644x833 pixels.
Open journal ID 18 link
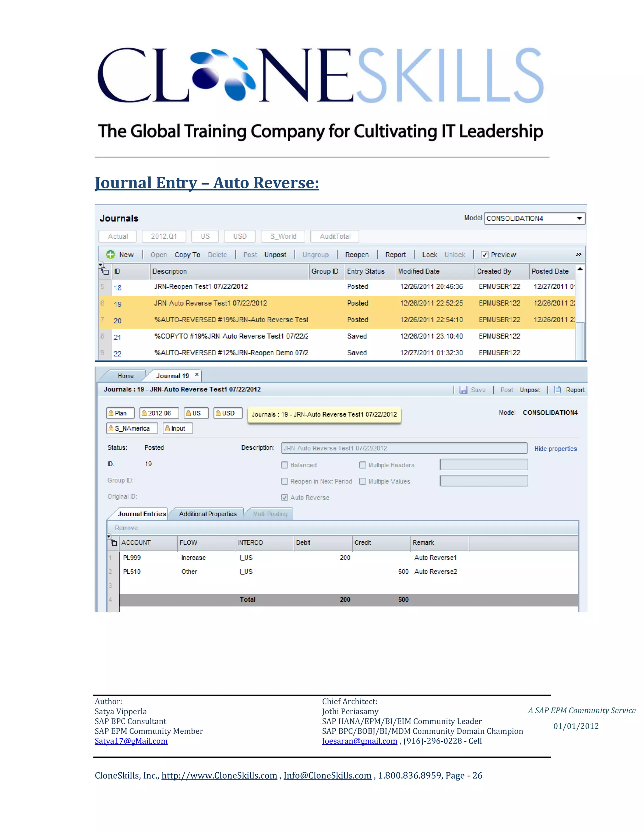click(x=118, y=288)
